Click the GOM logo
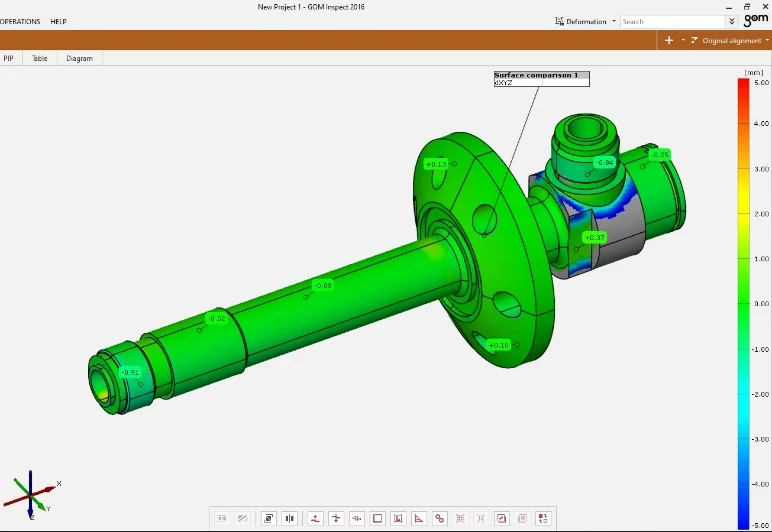 756,18
